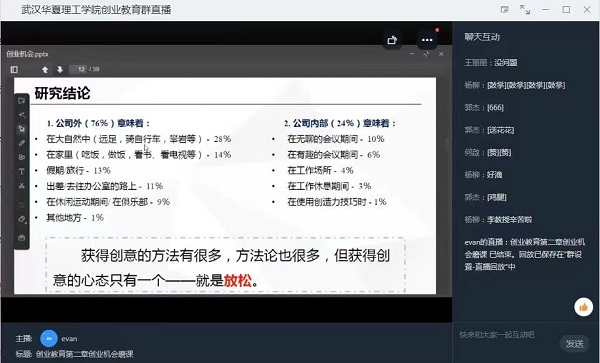
Task: Click the top screen-share icon in annotation bar
Action: tap(22, 101)
